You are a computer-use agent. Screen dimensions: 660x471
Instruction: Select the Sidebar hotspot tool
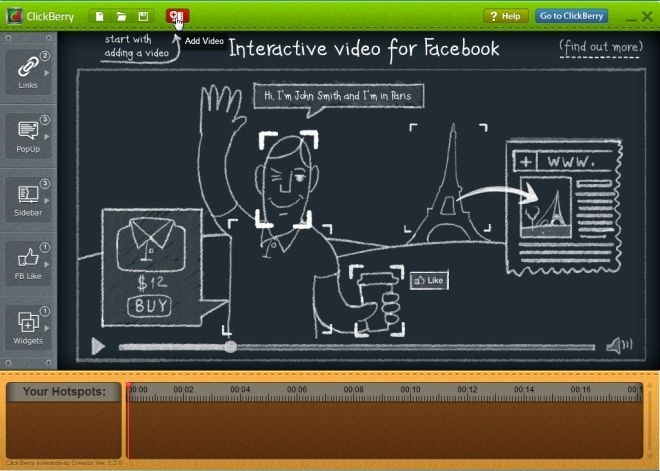click(x=28, y=199)
